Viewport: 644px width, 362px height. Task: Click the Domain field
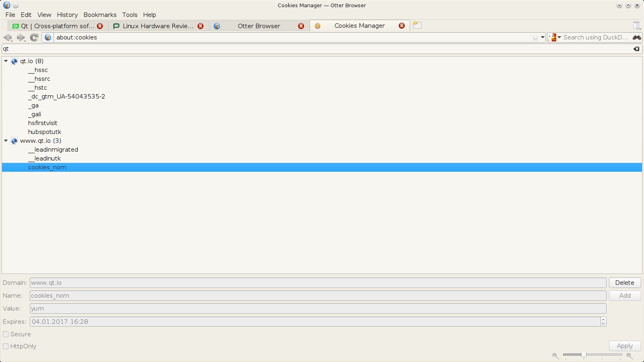click(318, 283)
